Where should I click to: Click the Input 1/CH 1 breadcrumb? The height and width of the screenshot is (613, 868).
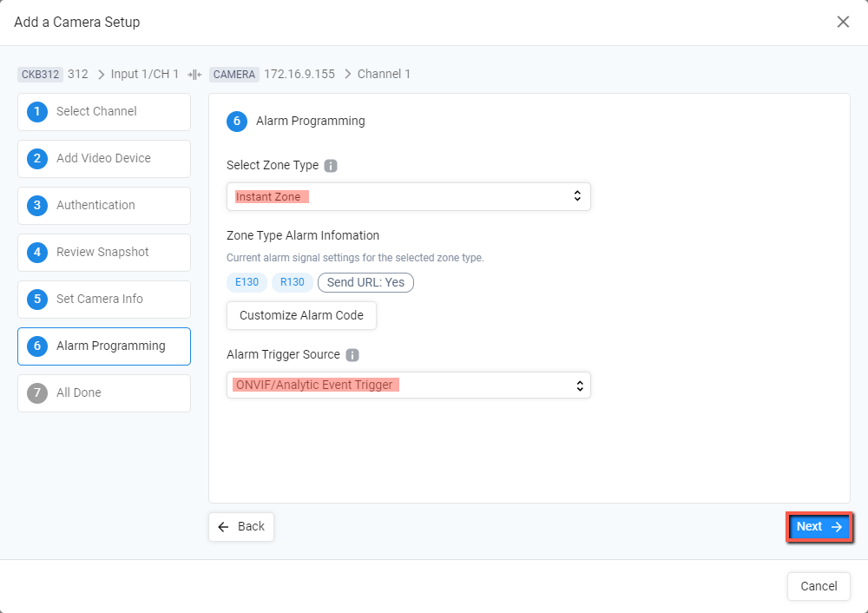(144, 74)
